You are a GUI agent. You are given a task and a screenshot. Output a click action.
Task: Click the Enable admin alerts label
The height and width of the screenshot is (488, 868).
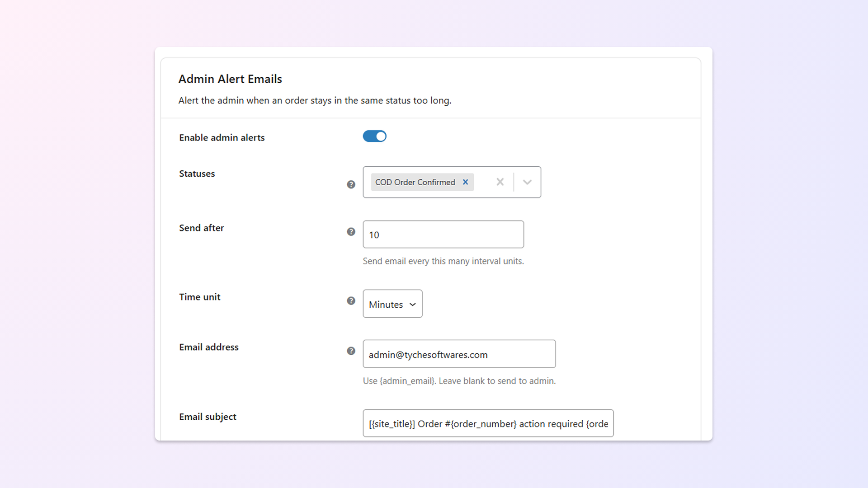click(222, 137)
